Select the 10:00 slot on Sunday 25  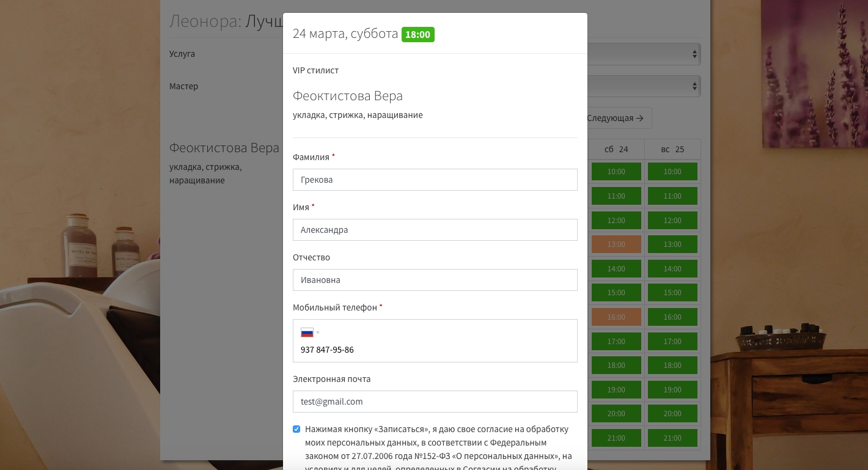pyautogui.click(x=672, y=172)
